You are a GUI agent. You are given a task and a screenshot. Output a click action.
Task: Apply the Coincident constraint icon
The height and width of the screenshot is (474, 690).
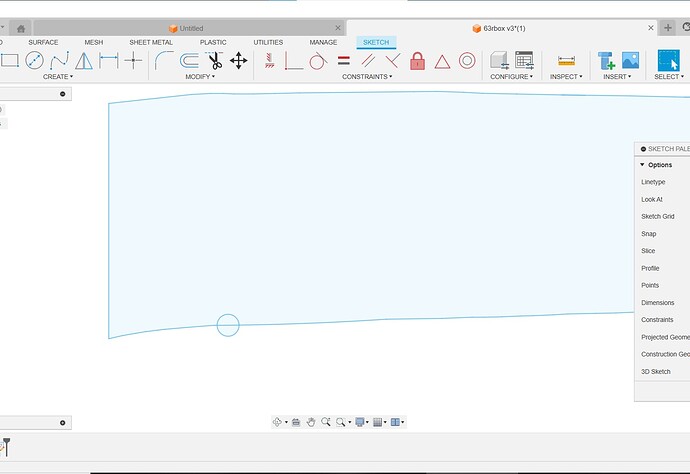tap(293, 61)
